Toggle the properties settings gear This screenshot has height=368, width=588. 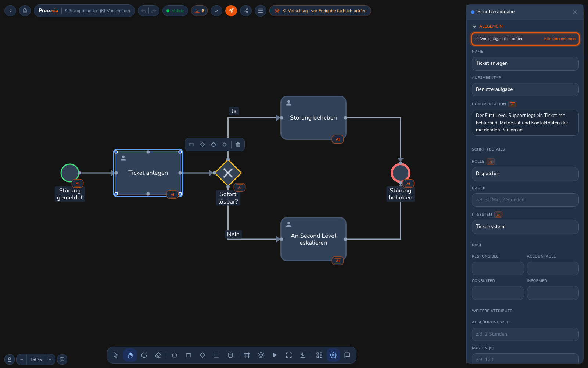tap(333, 355)
